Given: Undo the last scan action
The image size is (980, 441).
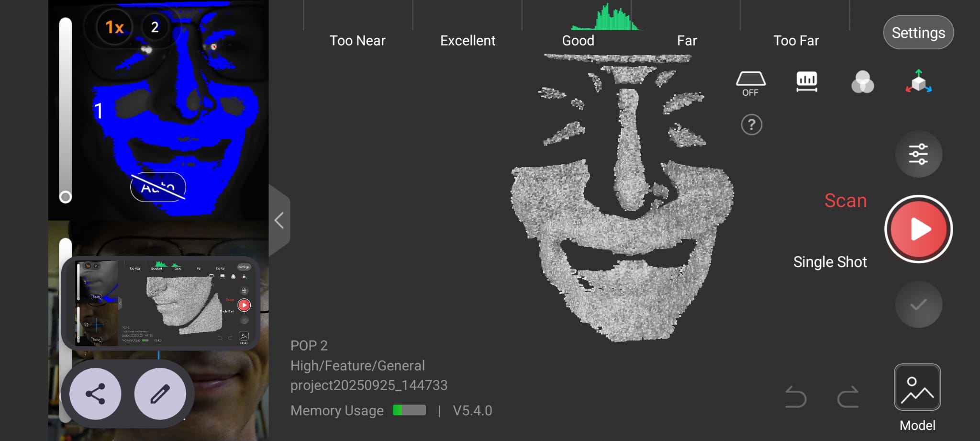Looking at the screenshot, I should coord(796,397).
